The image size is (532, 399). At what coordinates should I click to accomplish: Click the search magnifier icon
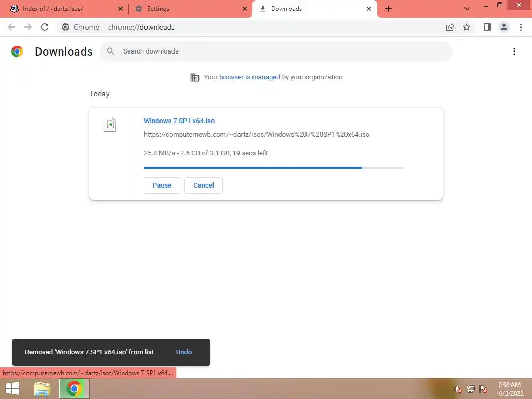110,51
